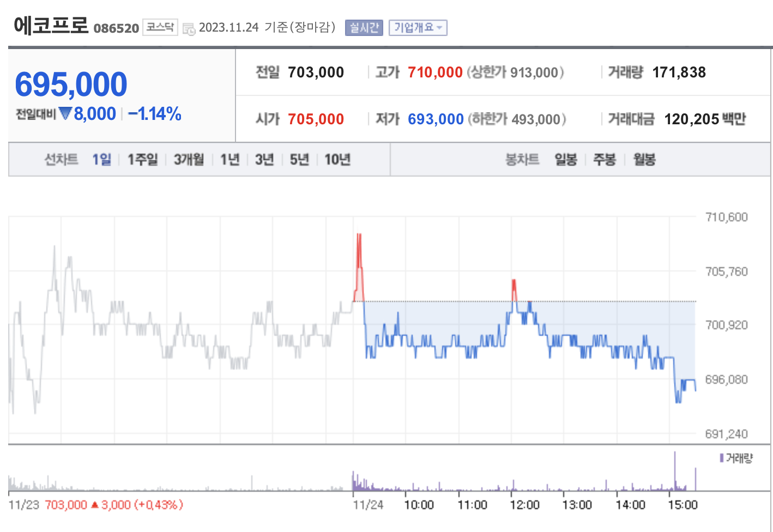Click the calendar clock icon beside the date
This screenshot has width=773, height=532.
(189, 29)
